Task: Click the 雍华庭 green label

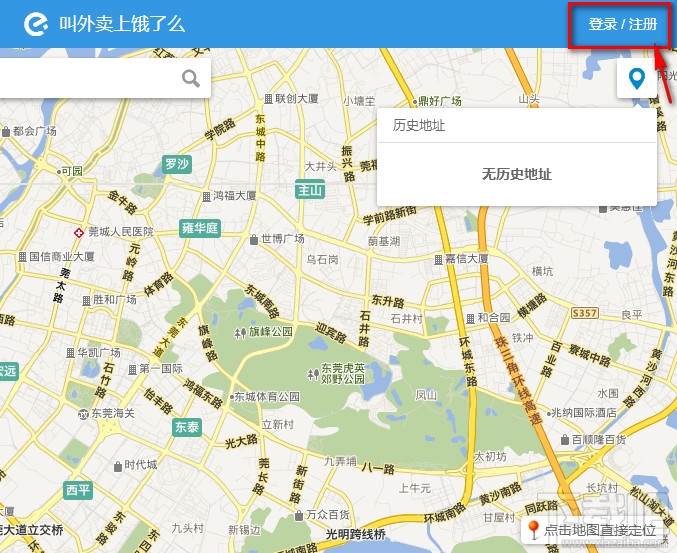Action: [200, 228]
